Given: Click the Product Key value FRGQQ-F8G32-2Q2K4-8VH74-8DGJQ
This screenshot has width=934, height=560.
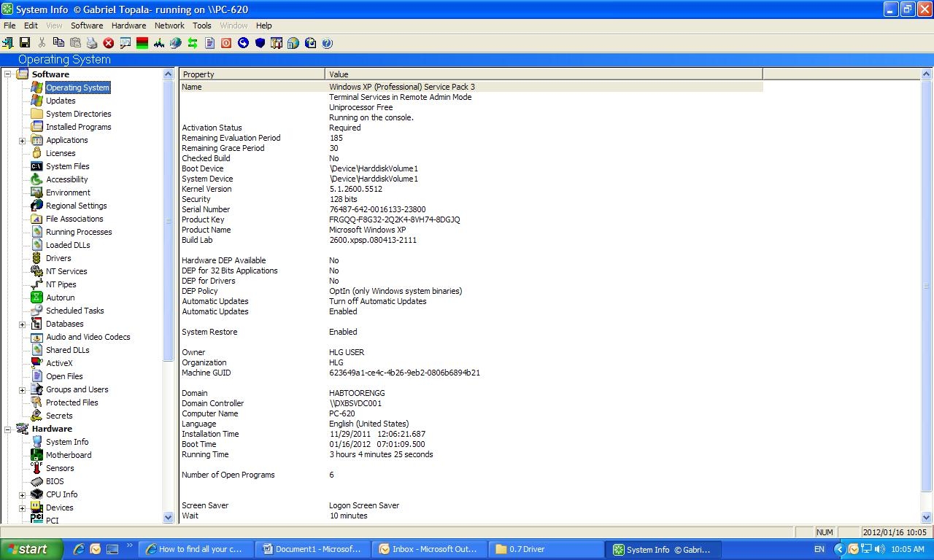Looking at the screenshot, I should point(394,219).
